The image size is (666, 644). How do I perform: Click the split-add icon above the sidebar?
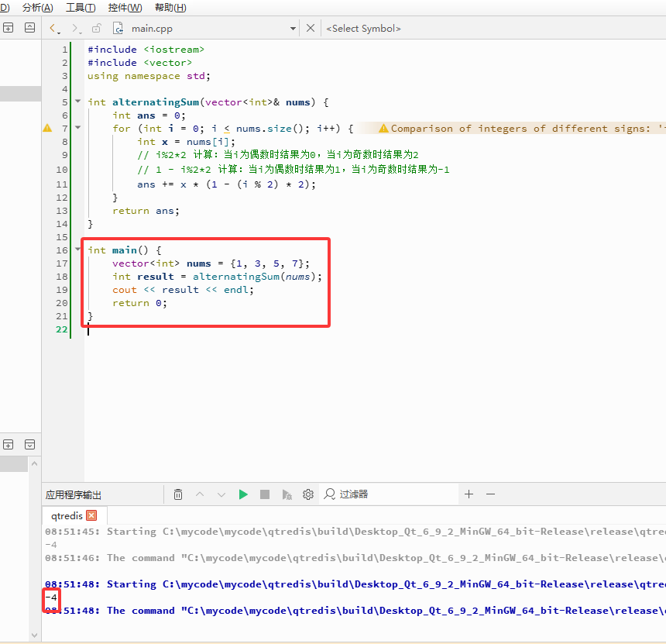8,28
